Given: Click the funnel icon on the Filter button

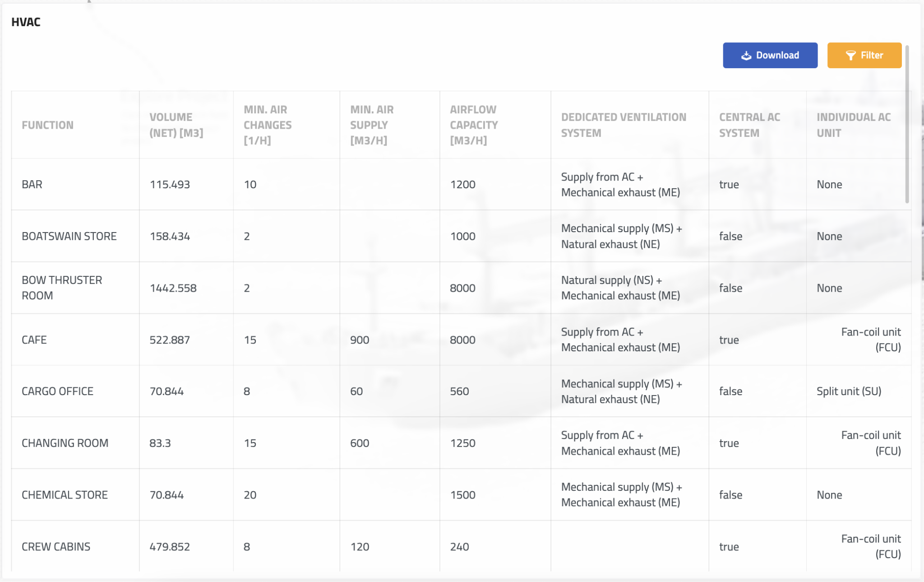Looking at the screenshot, I should click(851, 55).
